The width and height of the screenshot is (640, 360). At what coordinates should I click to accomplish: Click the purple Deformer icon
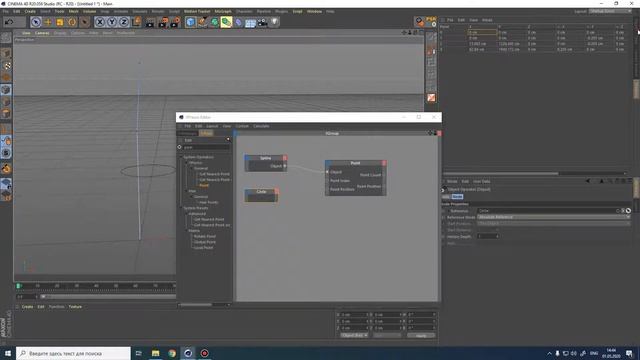tap(238, 22)
